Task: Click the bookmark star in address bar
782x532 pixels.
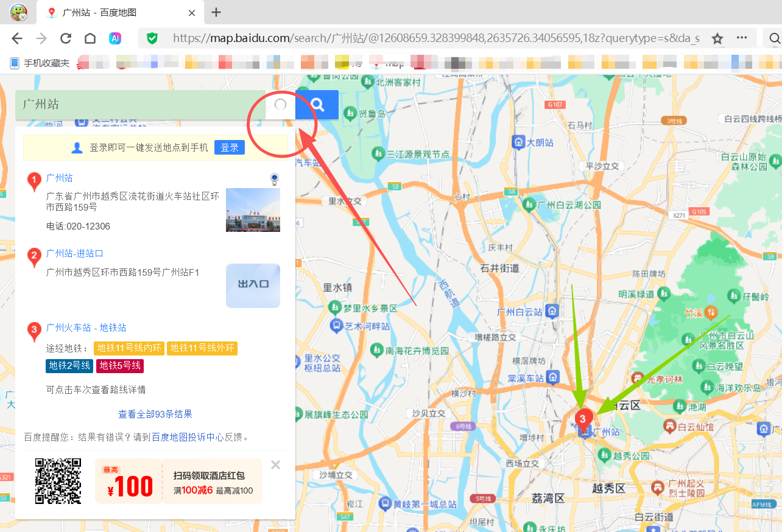Action: coord(717,38)
